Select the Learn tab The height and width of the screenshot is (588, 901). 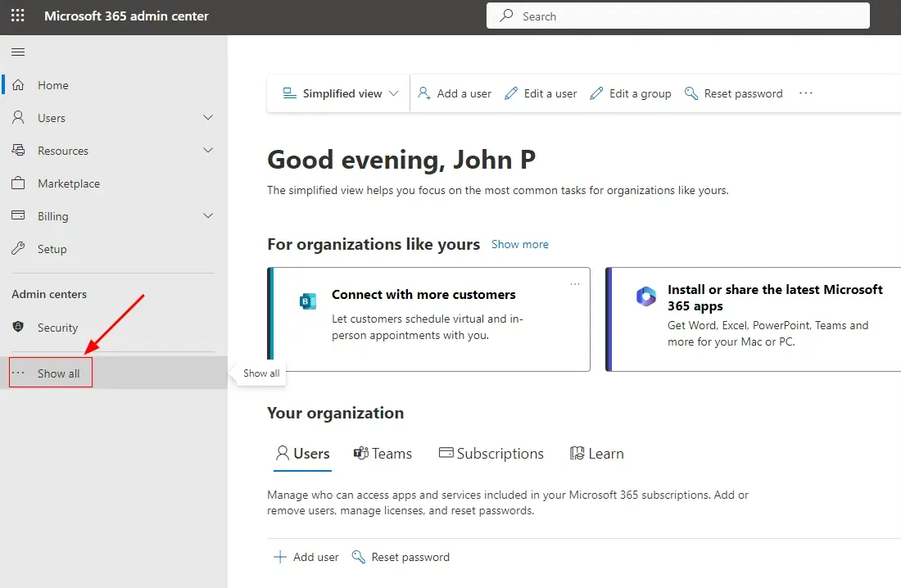(596, 454)
